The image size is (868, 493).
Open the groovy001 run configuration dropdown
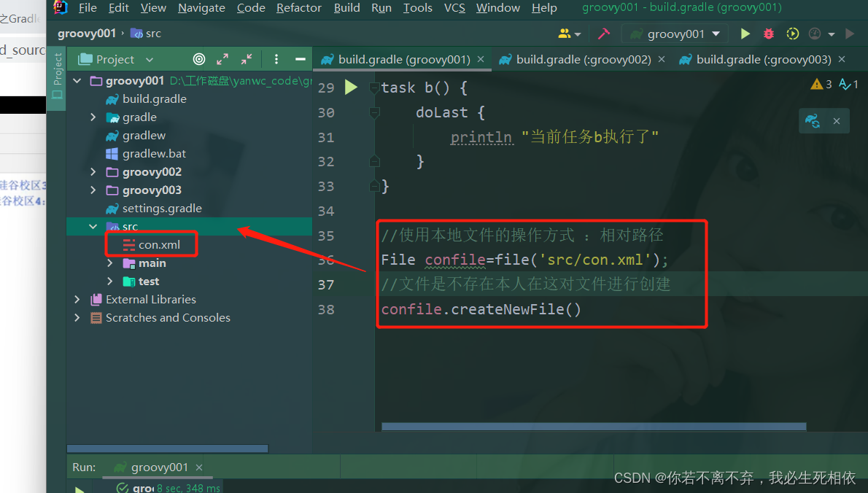click(675, 34)
